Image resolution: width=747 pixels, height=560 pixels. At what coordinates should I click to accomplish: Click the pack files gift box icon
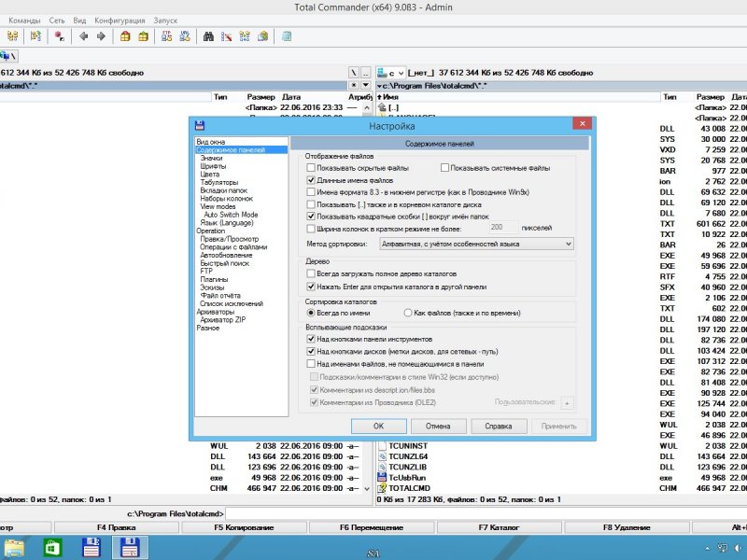click(125, 36)
